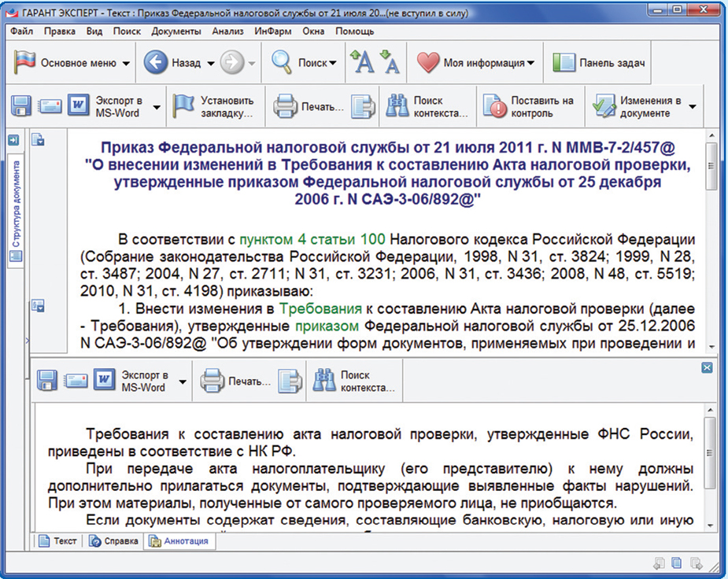Click the increase font size icon
The width and height of the screenshot is (728, 579).
(x=362, y=63)
